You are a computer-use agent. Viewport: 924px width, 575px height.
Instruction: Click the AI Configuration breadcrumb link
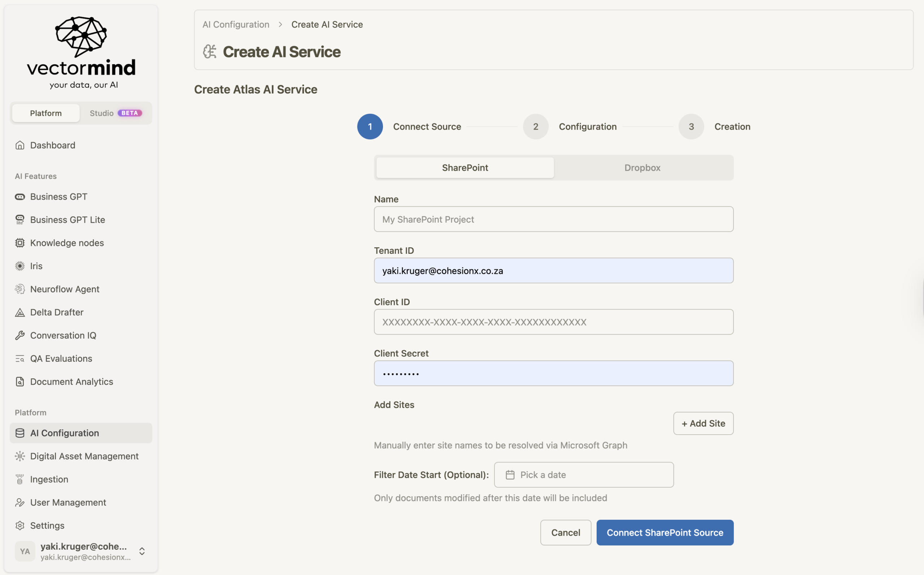click(236, 25)
